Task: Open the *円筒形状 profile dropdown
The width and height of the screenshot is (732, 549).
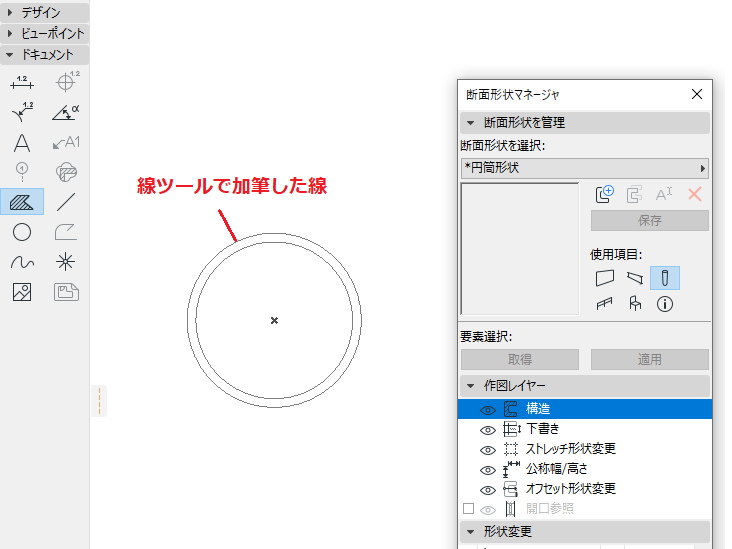Action: [584, 168]
